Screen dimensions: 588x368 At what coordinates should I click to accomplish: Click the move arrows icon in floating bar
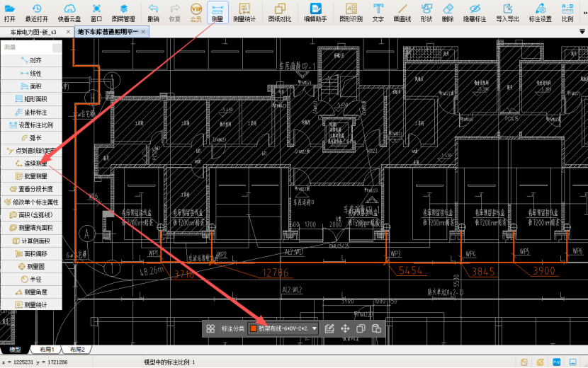[x=345, y=328]
